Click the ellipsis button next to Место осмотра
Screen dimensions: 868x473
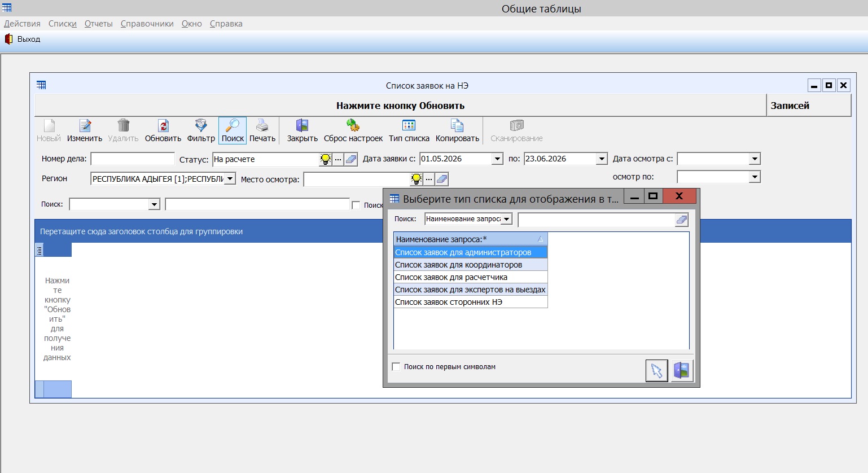coord(429,179)
